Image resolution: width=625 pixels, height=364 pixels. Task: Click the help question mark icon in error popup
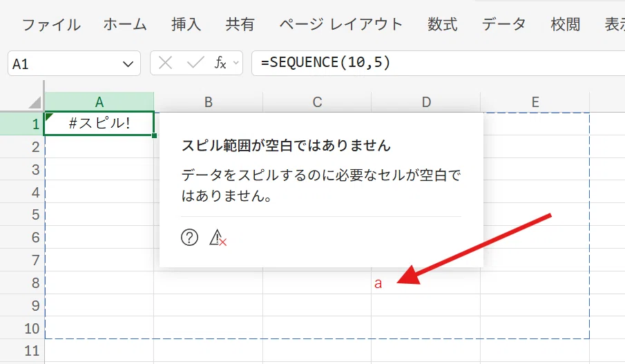click(x=189, y=238)
